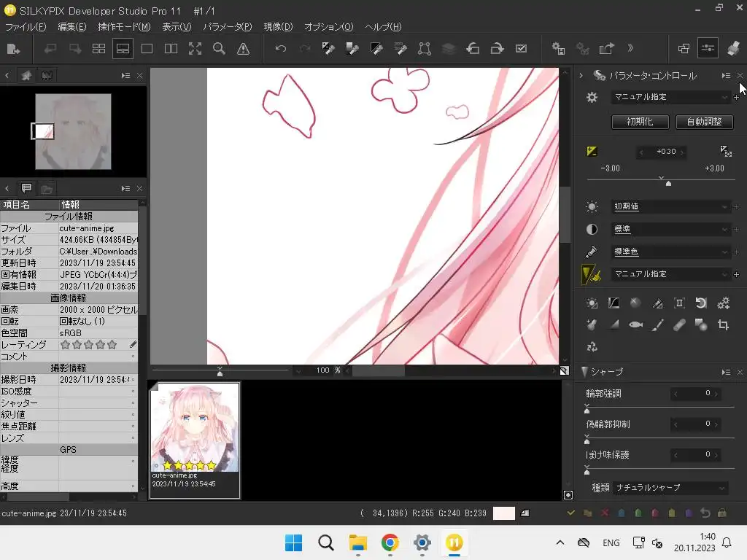Select the exposure bias eyedropper tool
This screenshot has height=560, width=747.
click(328, 49)
